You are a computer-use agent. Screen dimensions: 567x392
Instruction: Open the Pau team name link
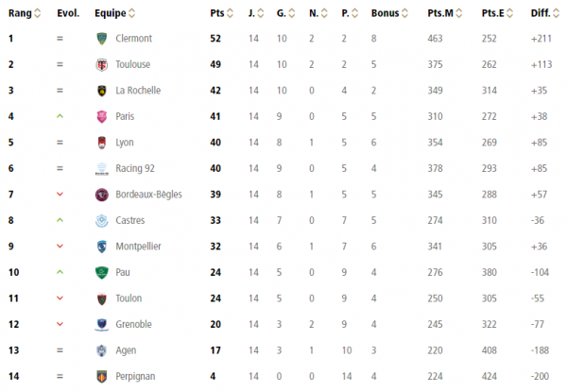click(x=123, y=273)
